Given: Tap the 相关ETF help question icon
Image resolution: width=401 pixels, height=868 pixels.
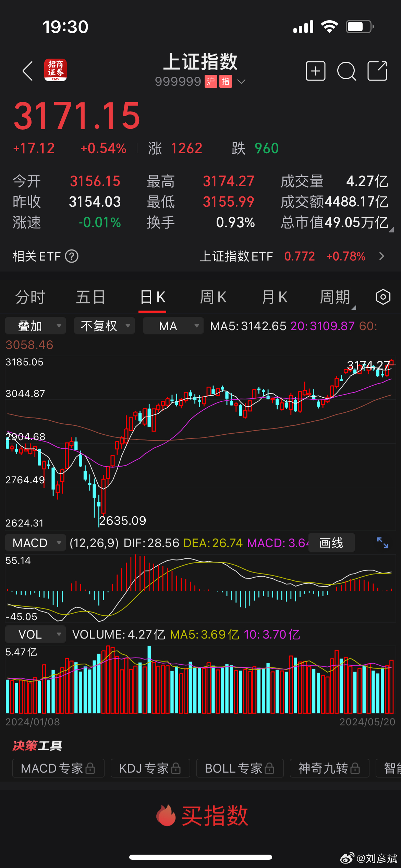Looking at the screenshot, I should (x=72, y=256).
